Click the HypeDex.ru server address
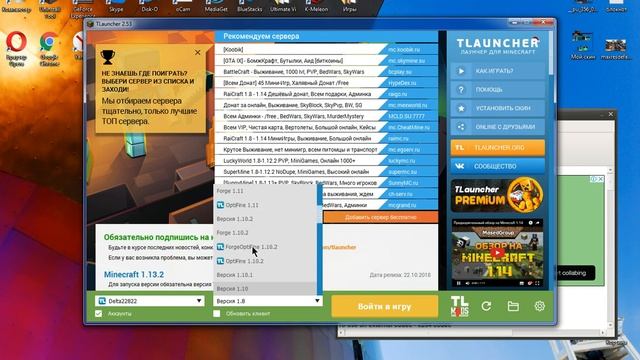The width and height of the screenshot is (640, 360). click(402, 83)
